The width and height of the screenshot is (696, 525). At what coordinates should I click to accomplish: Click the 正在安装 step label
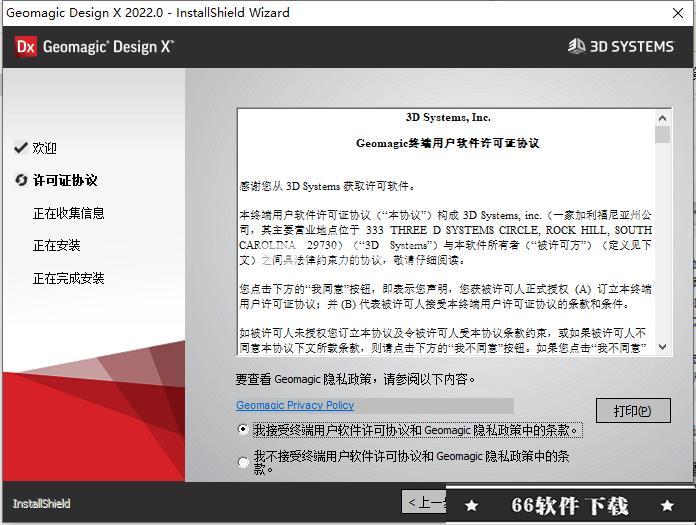click(56, 245)
